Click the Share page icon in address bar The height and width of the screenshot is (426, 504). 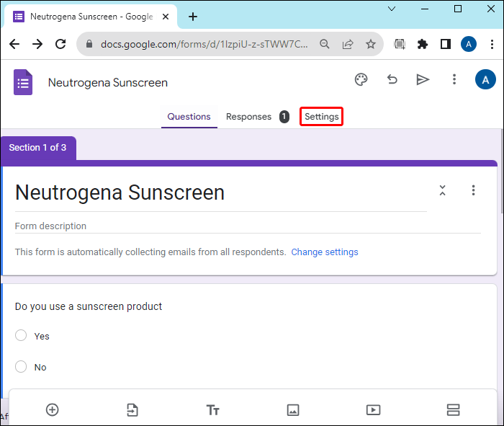pyautogui.click(x=348, y=44)
